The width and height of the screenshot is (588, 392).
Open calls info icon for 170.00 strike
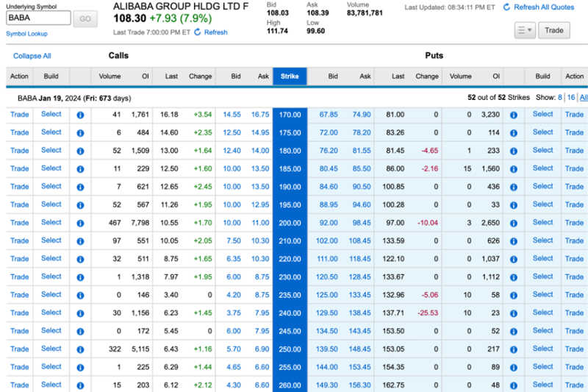(x=80, y=115)
